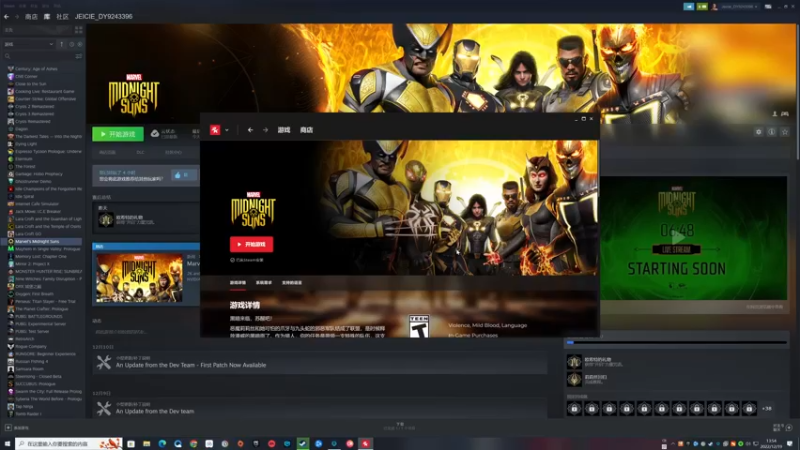Go forward in the 2K launcher
This screenshot has width=800, height=450.
[265, 130]
